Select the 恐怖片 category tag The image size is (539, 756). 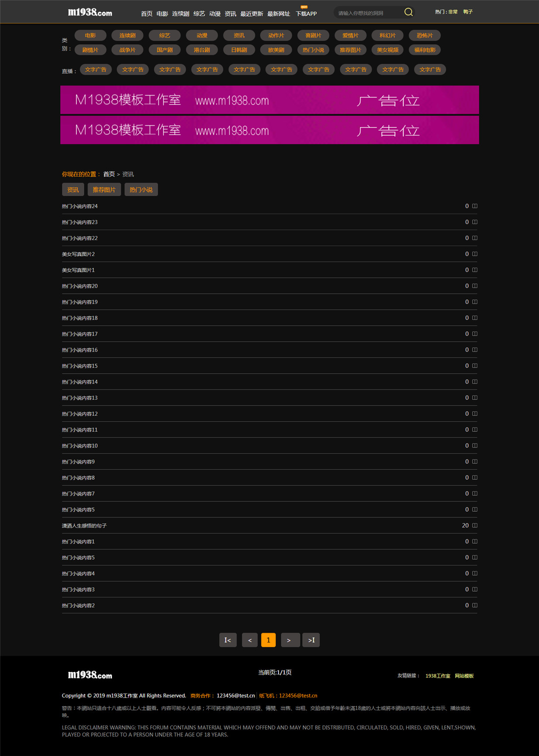(x=425, y=35)
